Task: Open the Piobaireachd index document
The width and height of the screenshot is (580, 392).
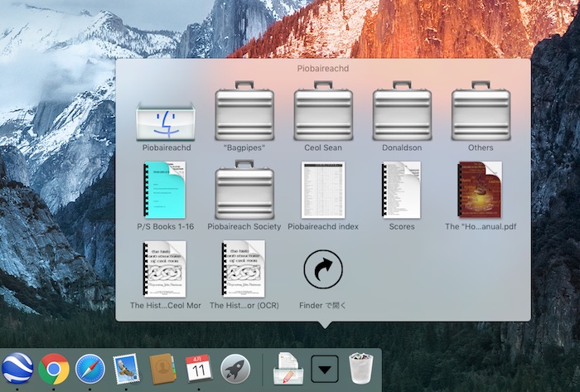Action: coord(323,190)
